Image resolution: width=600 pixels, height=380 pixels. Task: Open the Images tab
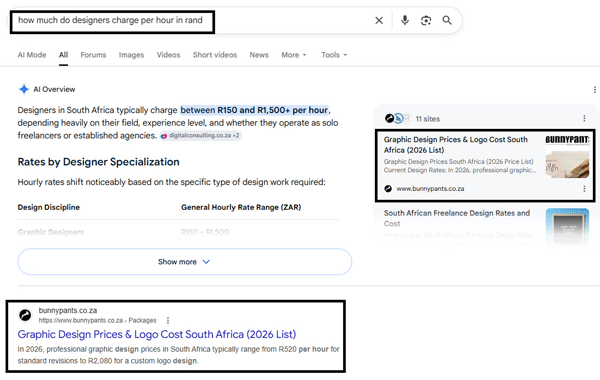131,55
